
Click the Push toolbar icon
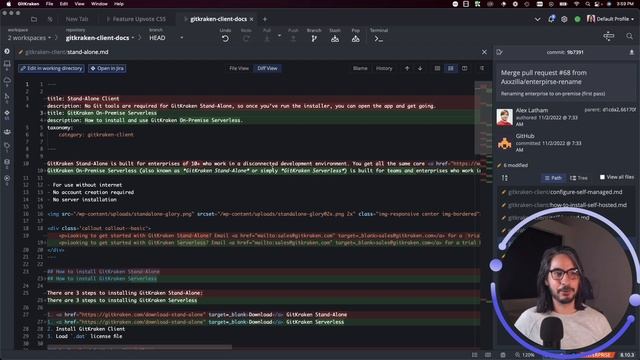click(293, 39)
